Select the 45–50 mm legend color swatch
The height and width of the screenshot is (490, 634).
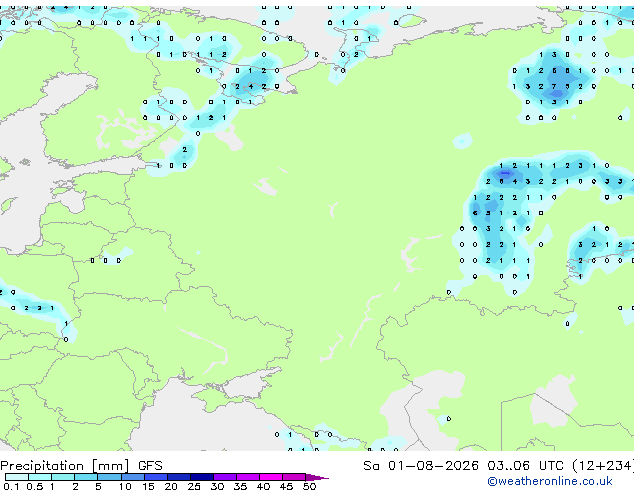294,477
